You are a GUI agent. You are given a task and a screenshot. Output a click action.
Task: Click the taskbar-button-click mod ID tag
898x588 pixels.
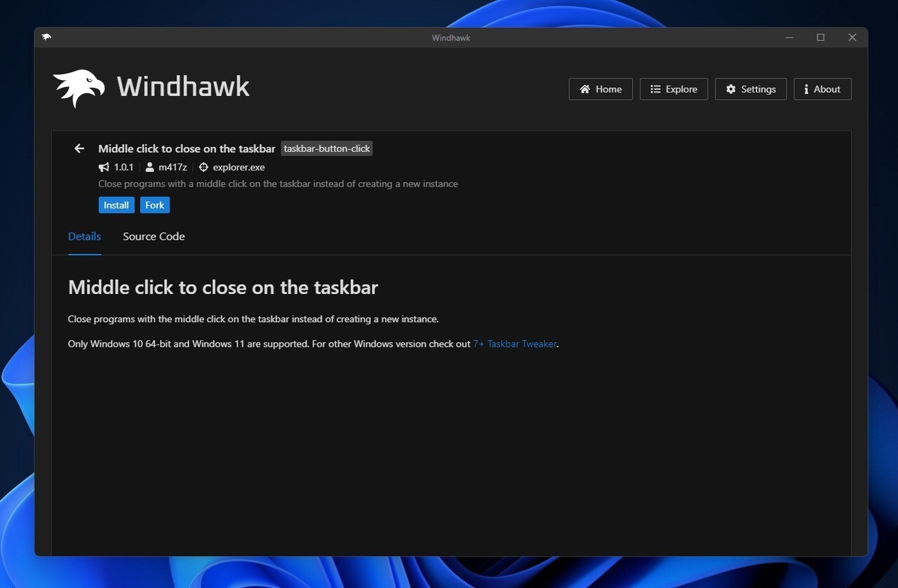(x=326, y=148)
